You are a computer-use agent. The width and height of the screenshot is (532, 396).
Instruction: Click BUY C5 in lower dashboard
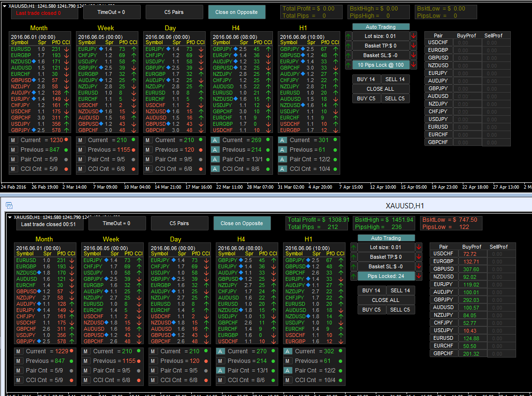coord(372,310)
